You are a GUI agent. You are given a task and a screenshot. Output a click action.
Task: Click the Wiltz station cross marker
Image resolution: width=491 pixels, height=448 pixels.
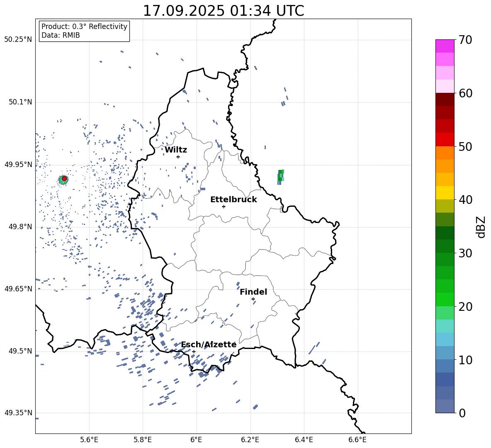click(x=178, y=157)
